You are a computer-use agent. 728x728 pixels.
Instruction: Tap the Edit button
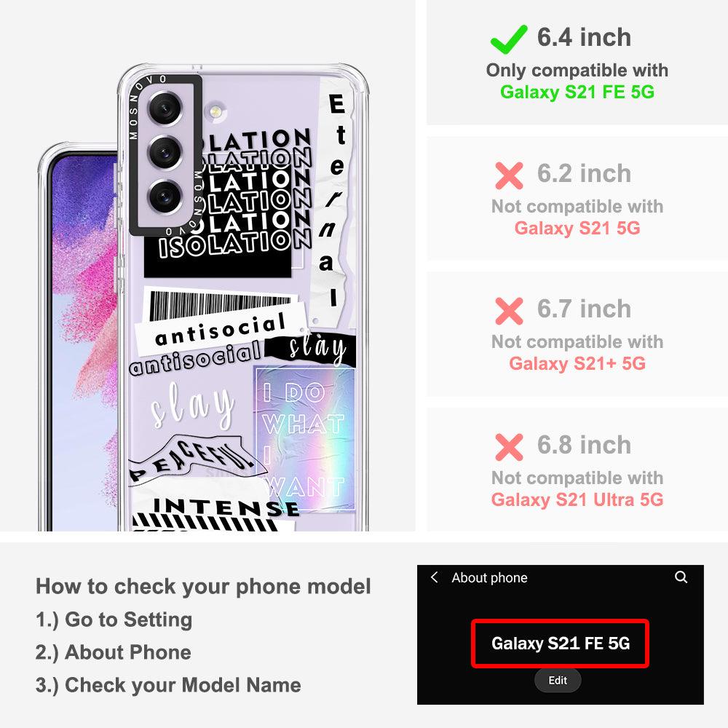coord(558,680)
